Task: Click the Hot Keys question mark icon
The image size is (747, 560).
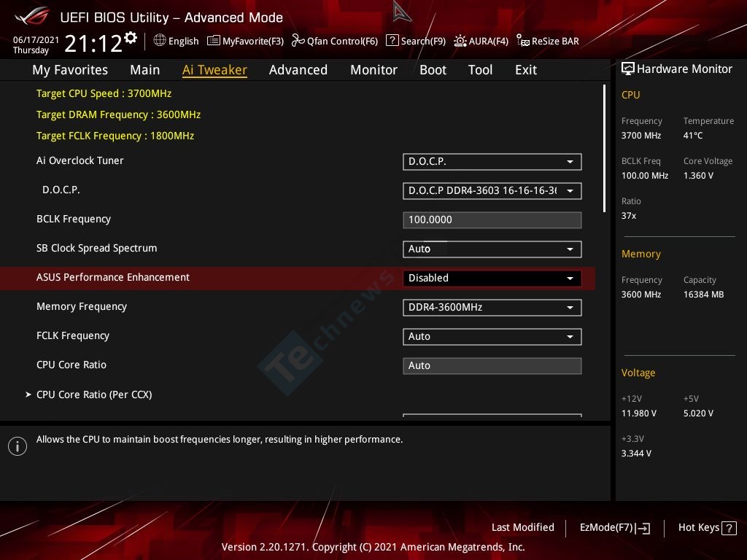Action: (x=729, y=528)
